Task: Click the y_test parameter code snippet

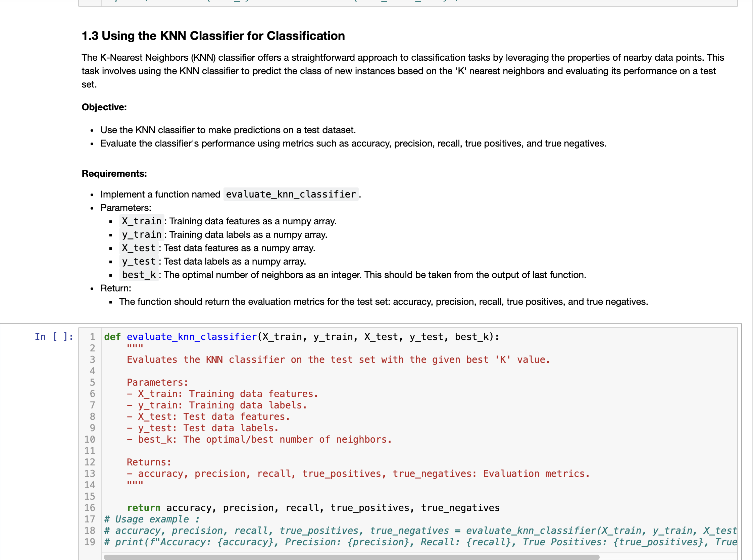Action: [139, 261]
